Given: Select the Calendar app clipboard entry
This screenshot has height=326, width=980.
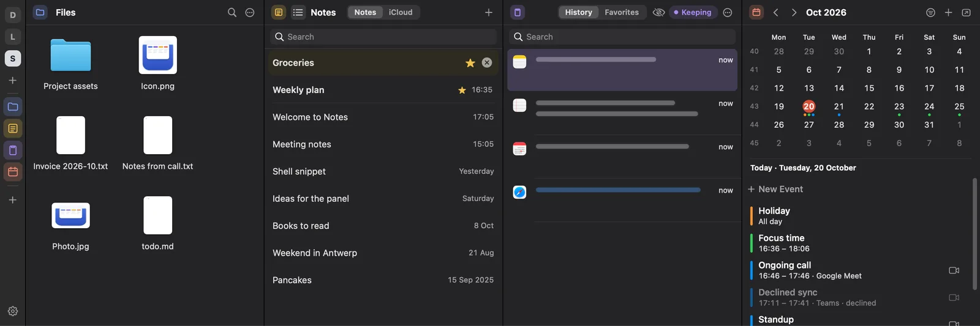Looking at the screenshot, I should pyautogui.click(x=622, y=157).
